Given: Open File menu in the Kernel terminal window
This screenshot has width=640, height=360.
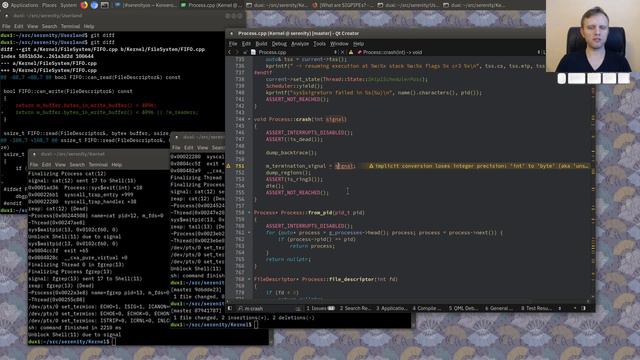Looking at the screenshot, I should click(x=34, y=164).
